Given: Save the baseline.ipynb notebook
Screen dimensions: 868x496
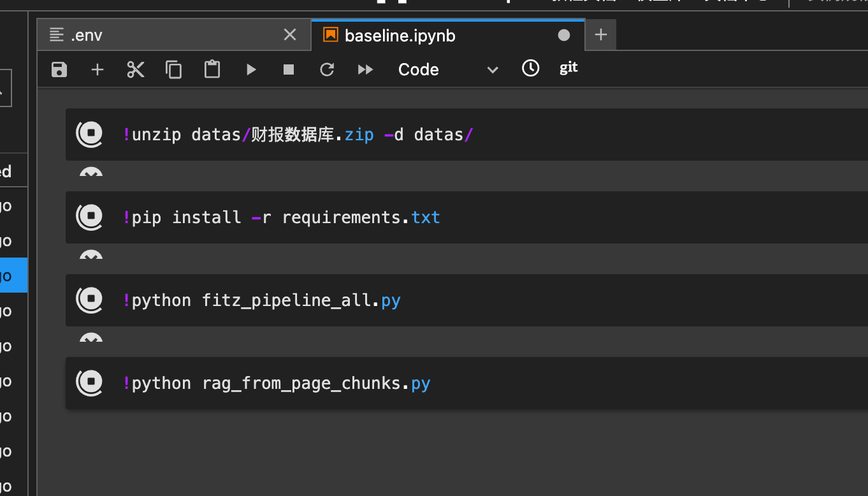Looking at the screenshot, I should [59, 69].
